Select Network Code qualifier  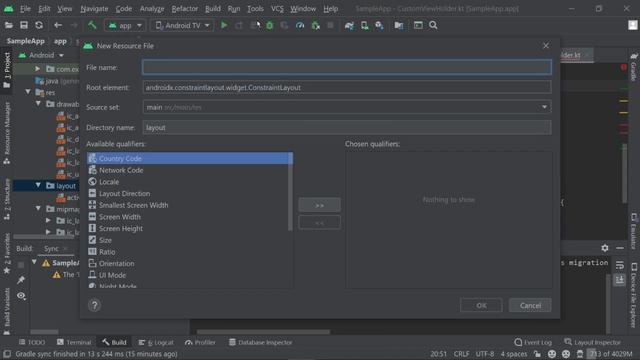coord(188,170)
